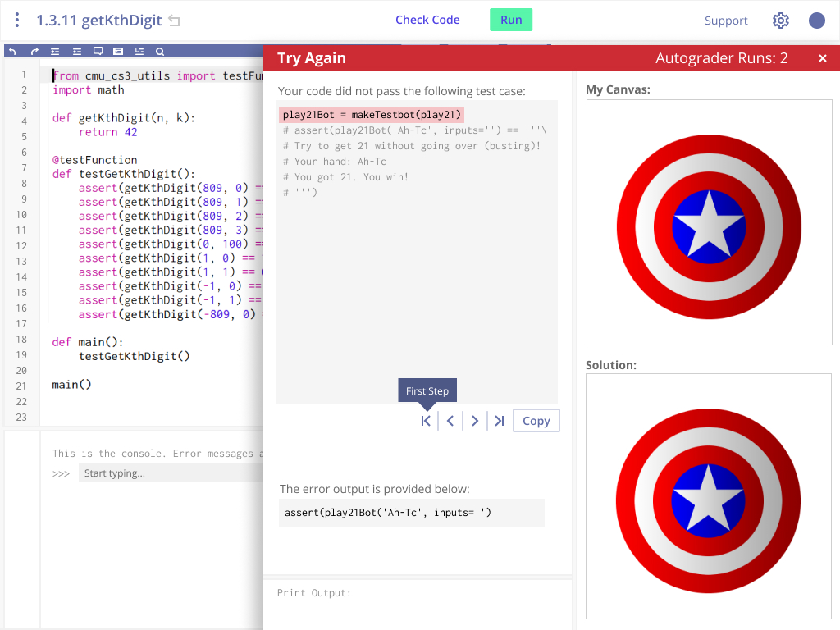840x630 pixels.
Task: Click the 'def getKthDigit(n, k):' line
Action: click(124, 118)
